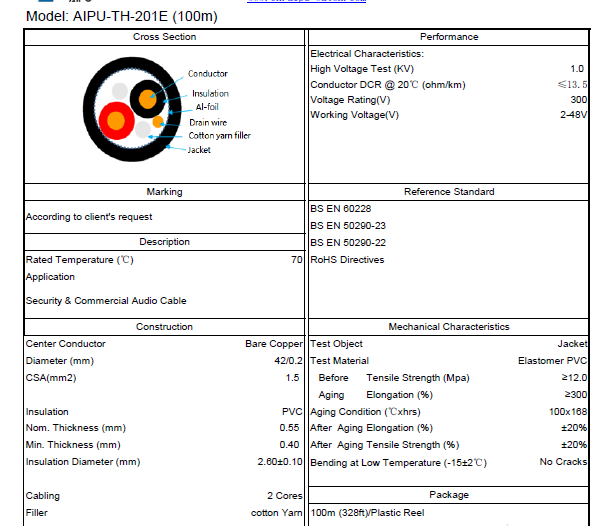Viewport: 592px width, 526px height.
Task: Click Rated Temperature (℃) label
Action: tap(80, 260)
